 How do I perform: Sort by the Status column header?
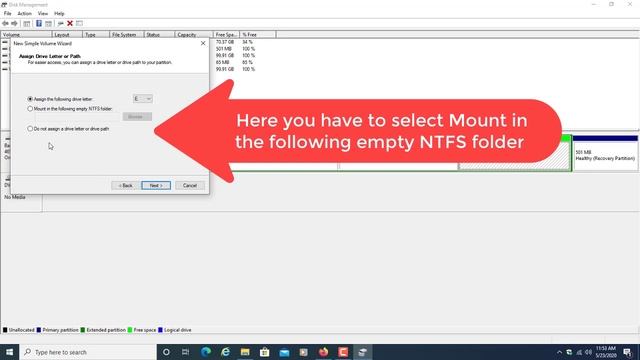click(x=159, y=35)
